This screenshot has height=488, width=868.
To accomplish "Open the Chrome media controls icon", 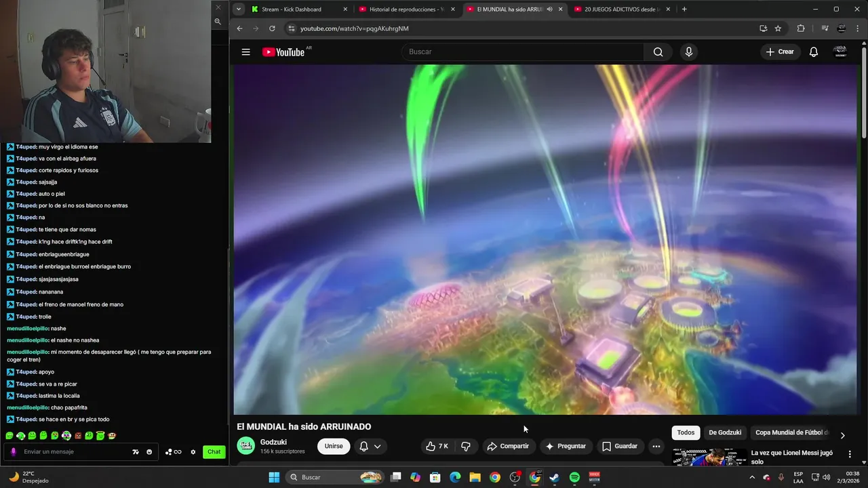I will point(825,28).
